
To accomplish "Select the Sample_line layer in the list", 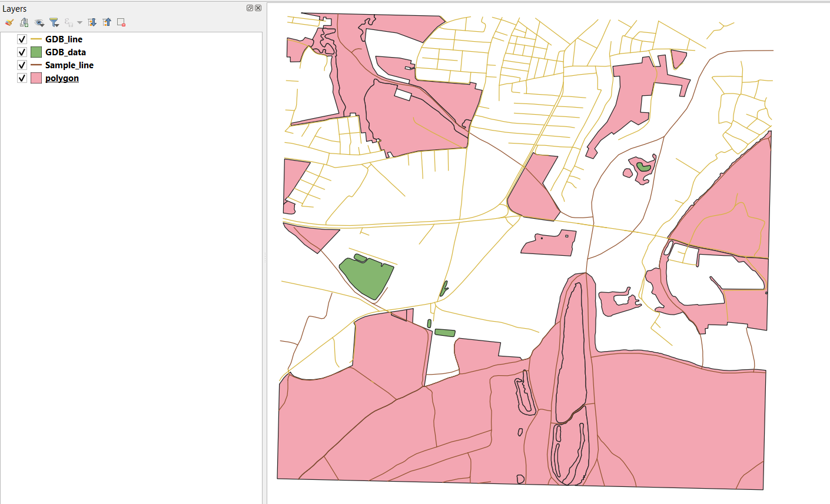I will (x=69, y=65).
